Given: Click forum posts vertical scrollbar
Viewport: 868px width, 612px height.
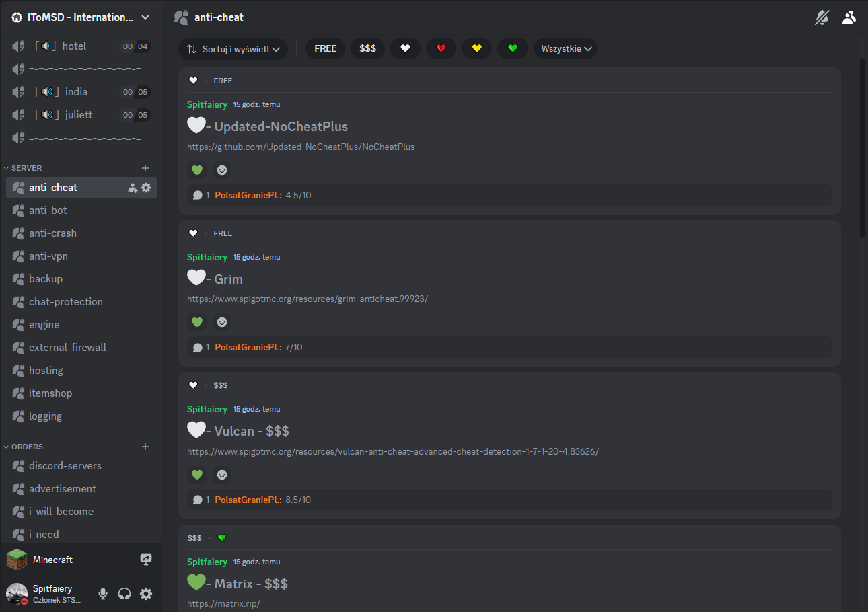Looking at the screenshot, I should [x=863, y=148].
